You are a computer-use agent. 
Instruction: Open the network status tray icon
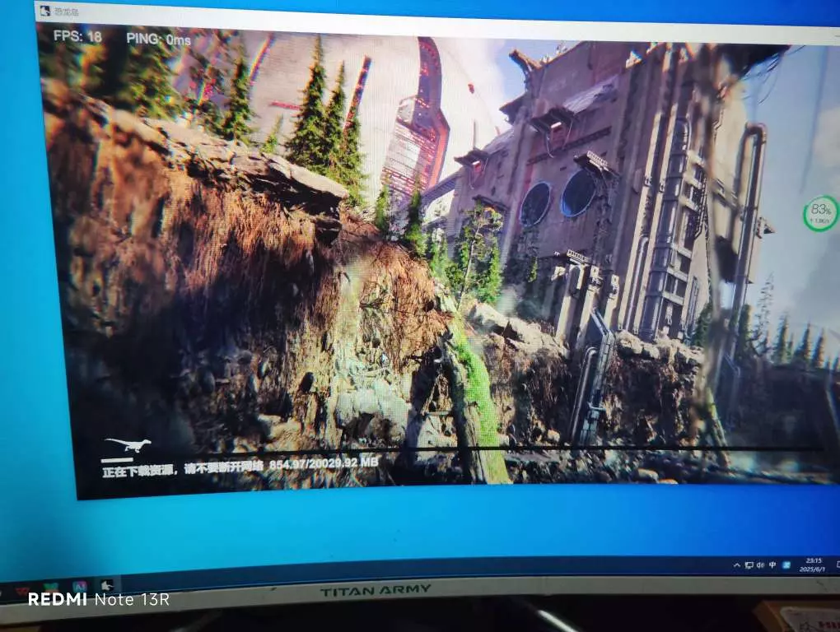click(749, 565)
